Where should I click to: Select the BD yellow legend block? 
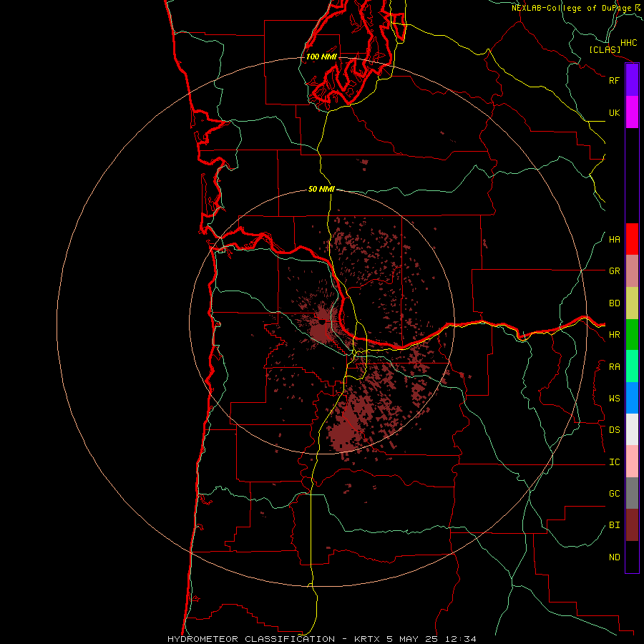point(632,303)
